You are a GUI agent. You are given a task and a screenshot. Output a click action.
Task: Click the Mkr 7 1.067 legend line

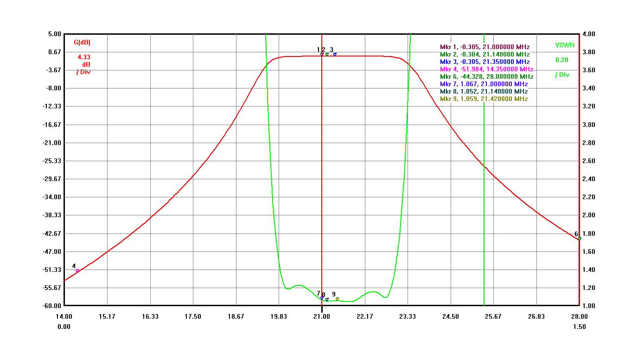(484, 84)
